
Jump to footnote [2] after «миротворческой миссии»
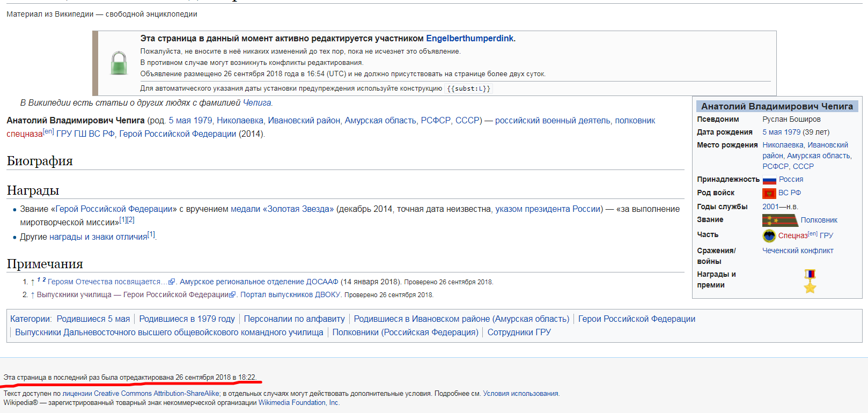[x=131, y=220]
